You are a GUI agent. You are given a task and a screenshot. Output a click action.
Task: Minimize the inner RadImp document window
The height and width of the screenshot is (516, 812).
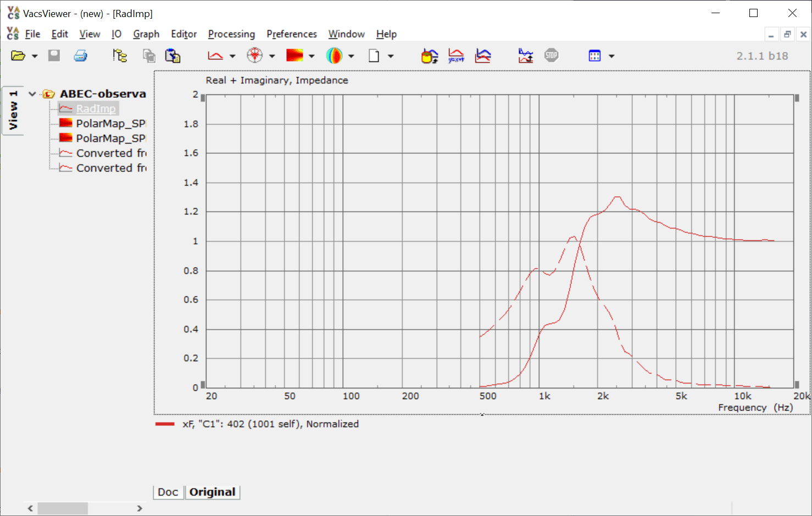[x=771, y=34]
